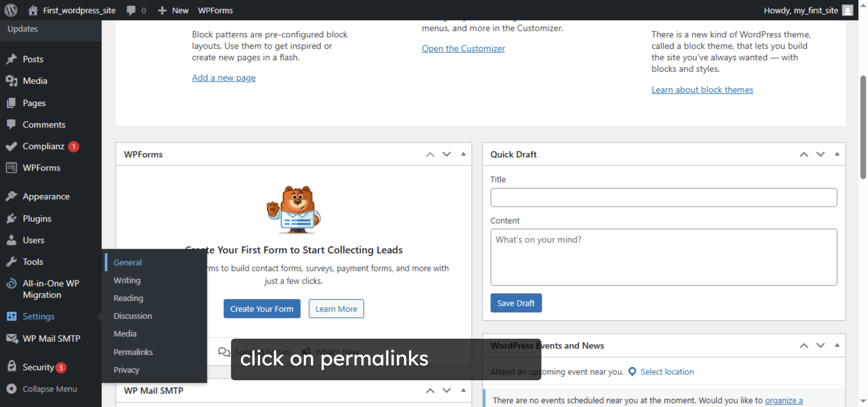Expand the WP Mail SMTP widget
The image size is (868, 407).
(x=463, y=390)
